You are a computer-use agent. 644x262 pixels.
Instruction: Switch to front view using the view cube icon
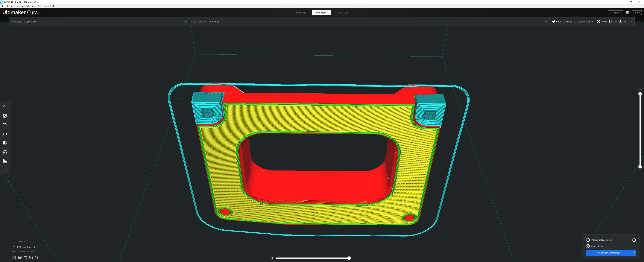pyautogui.click(x=19, y=258)
